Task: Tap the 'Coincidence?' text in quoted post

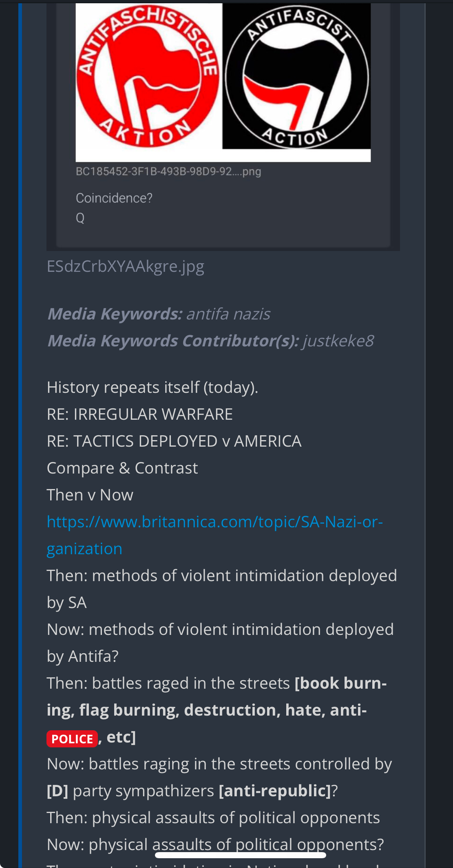Action: coord(114,198)
